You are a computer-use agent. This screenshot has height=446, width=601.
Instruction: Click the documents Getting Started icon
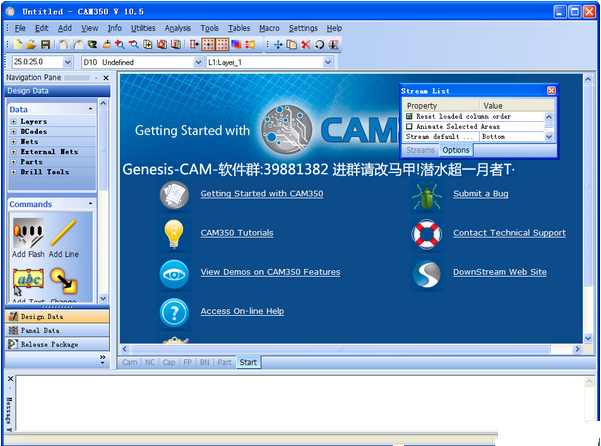(174, 195)
